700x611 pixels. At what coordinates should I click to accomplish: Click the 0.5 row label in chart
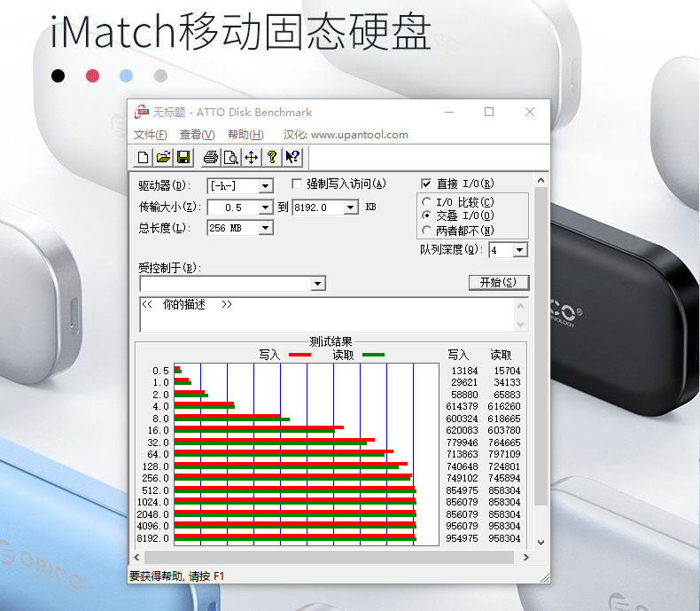tap(160, 371)
